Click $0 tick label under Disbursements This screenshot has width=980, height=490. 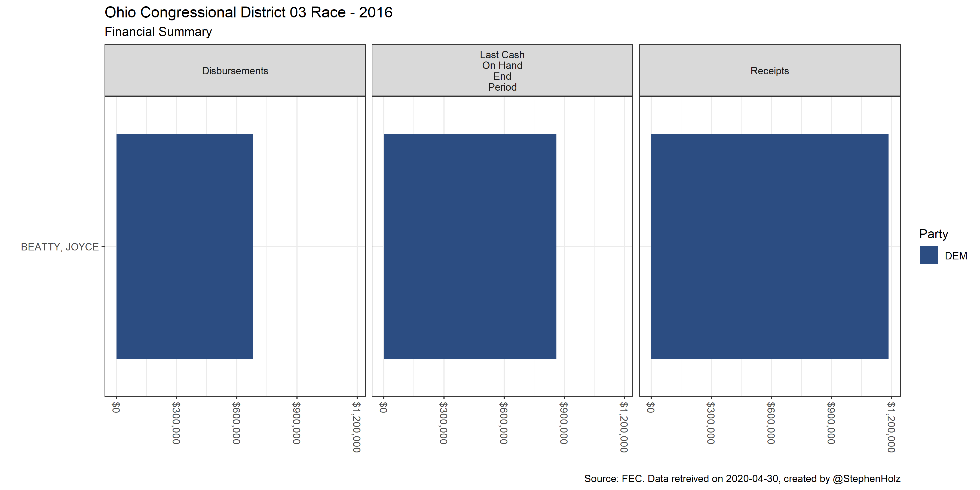pyautogui.click(x=116, y=407)
